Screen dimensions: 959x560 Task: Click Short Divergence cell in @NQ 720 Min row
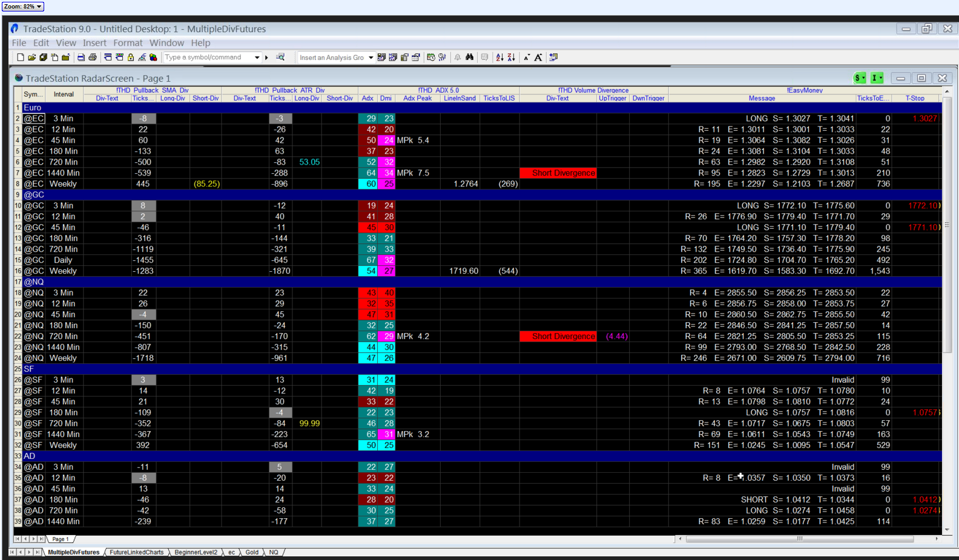558,337
